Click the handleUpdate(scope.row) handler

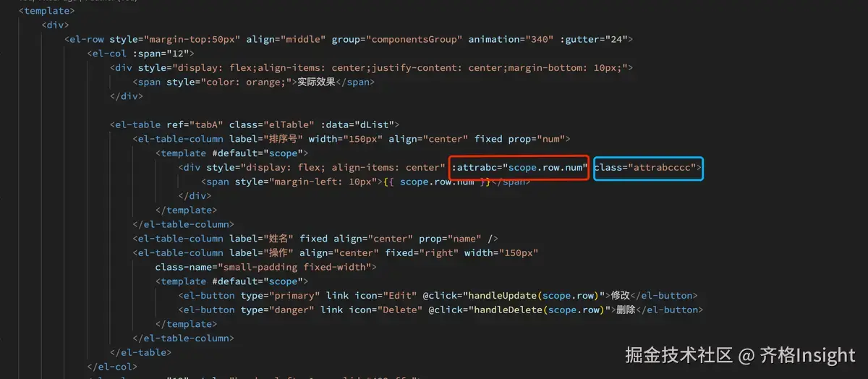534,295
